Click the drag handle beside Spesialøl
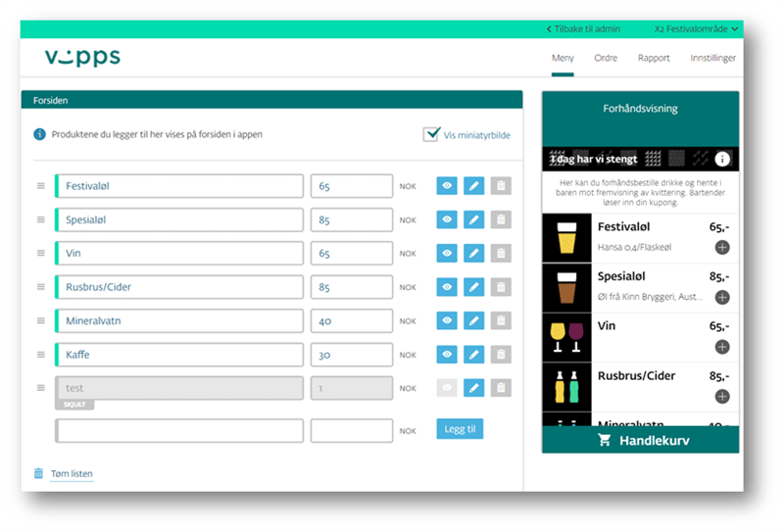Image resolution: width=784 pixels, height=532 pixels. (x=41, y=219)
